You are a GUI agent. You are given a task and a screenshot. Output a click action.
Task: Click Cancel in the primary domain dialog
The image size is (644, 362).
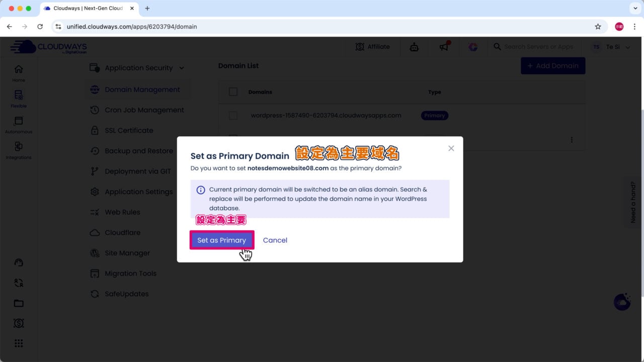275,240
